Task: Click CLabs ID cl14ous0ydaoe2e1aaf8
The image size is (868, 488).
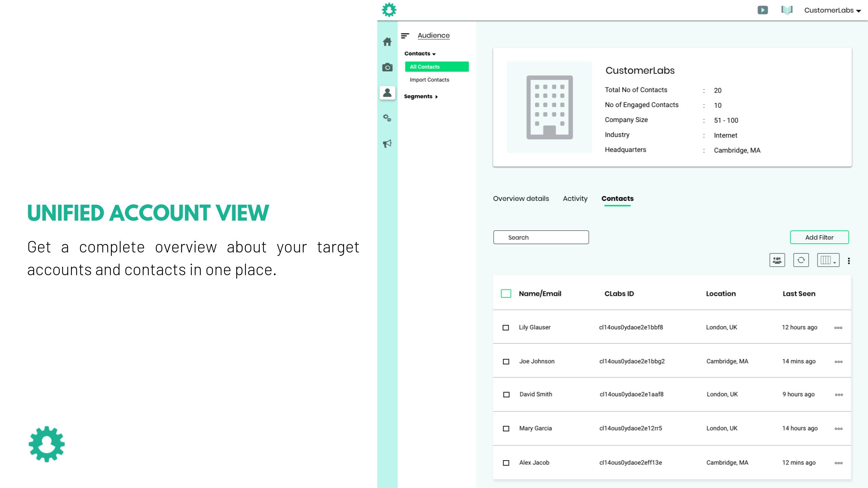Action: 631,394
